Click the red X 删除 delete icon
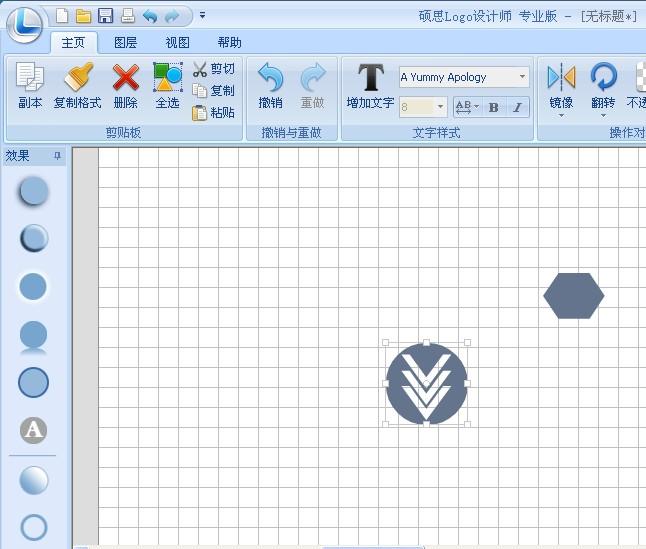This screenshot has width=646, height=549. (x=125, y=79)
